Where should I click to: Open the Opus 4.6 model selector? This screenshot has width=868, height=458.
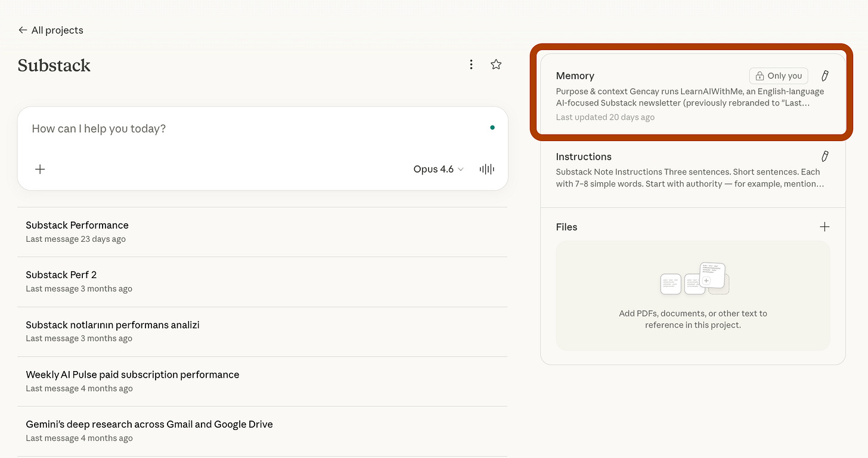pos(438,169)
